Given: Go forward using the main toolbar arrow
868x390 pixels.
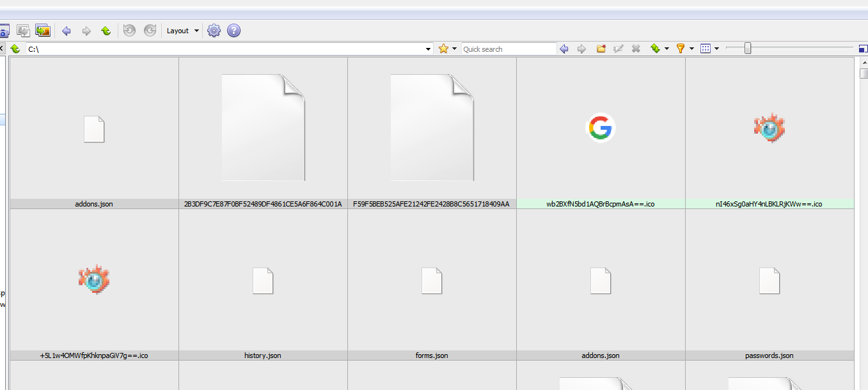Looking at the screenshot, I should [x=86, y=31].
